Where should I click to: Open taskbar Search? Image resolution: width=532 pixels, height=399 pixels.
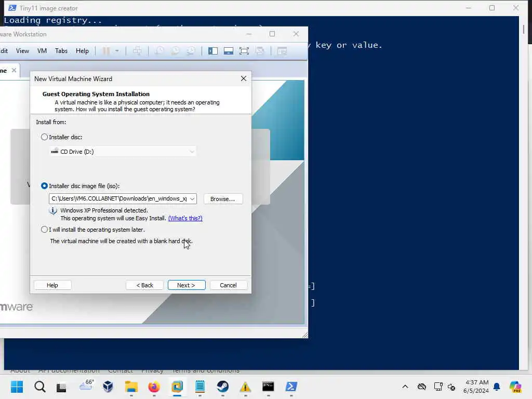(x=39, y=387)
